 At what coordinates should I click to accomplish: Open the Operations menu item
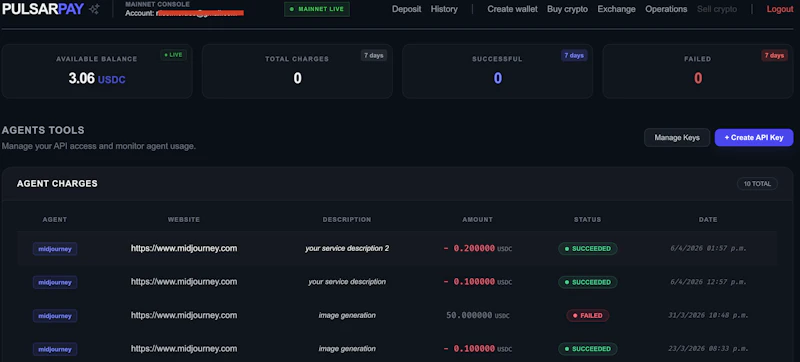click(666, 9)
